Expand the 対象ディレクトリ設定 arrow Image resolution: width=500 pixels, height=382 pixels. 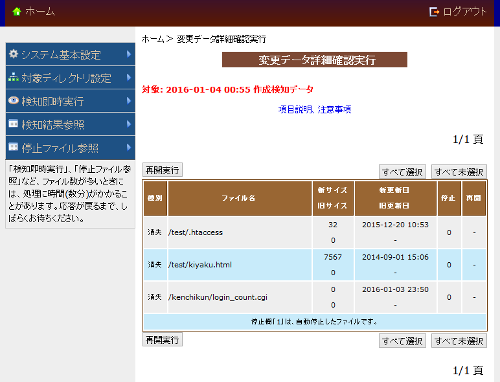pos(129,77)
